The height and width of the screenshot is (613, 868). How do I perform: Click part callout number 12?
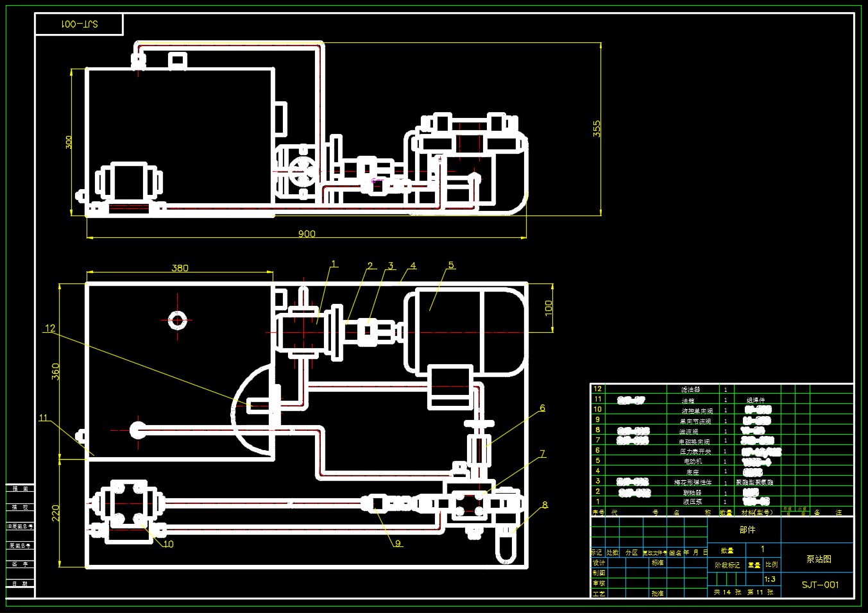pyautogui.click(x=50, y=328)
